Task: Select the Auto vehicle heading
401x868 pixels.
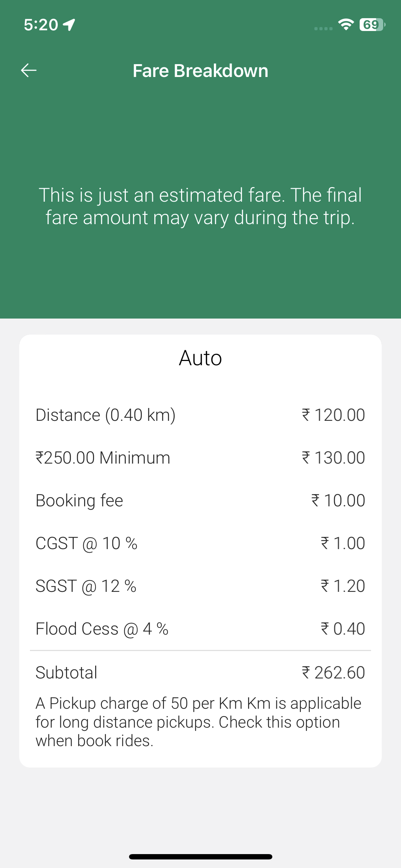Action: point(200,358)
